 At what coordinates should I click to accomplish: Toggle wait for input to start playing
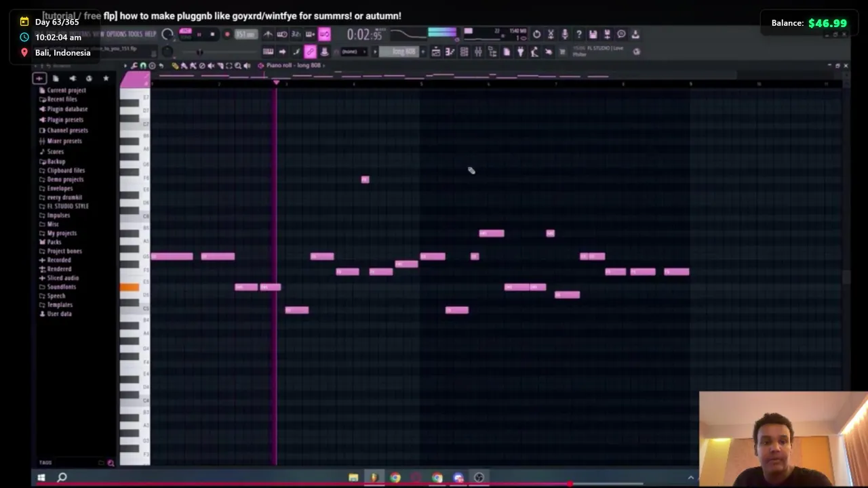(282, 34)
